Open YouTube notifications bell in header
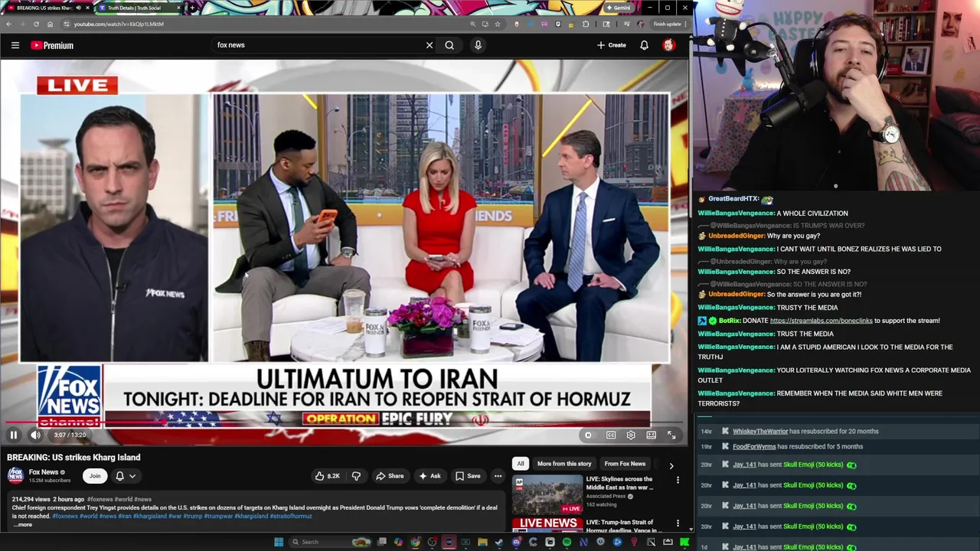 (x=644, y=45)
